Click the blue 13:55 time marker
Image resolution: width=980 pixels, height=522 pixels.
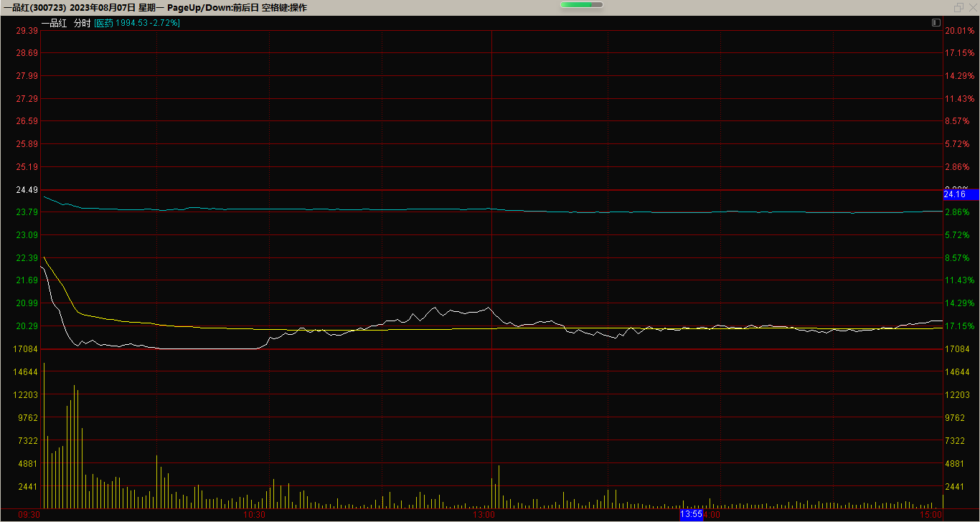[692, 514]
